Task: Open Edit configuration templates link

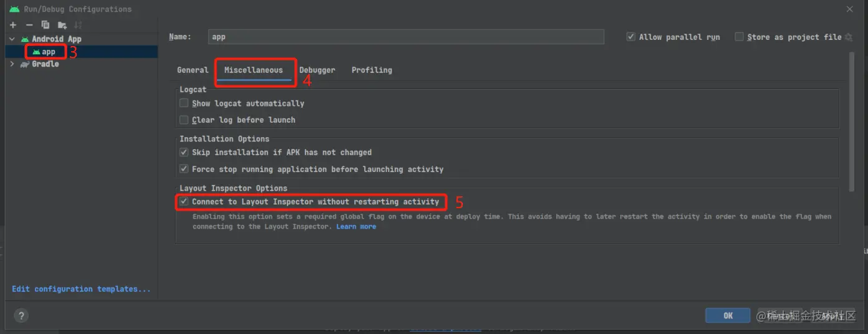Action: 81,289
